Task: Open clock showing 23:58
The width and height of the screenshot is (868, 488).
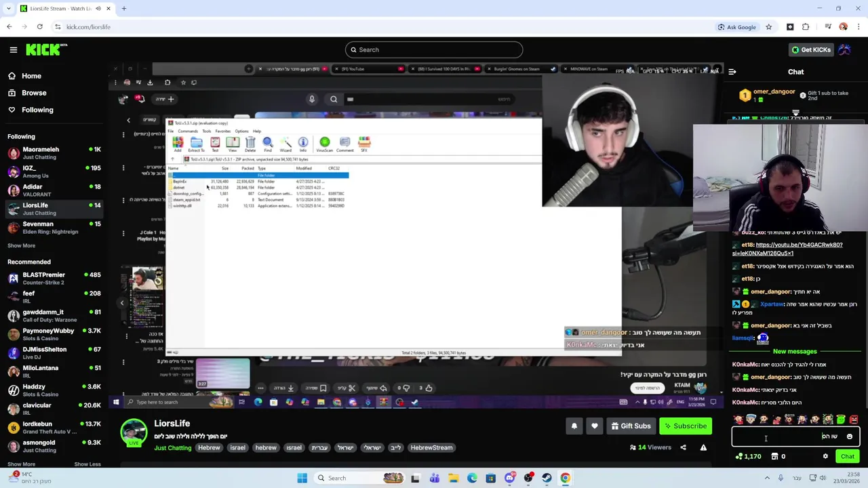Action: 846,478
